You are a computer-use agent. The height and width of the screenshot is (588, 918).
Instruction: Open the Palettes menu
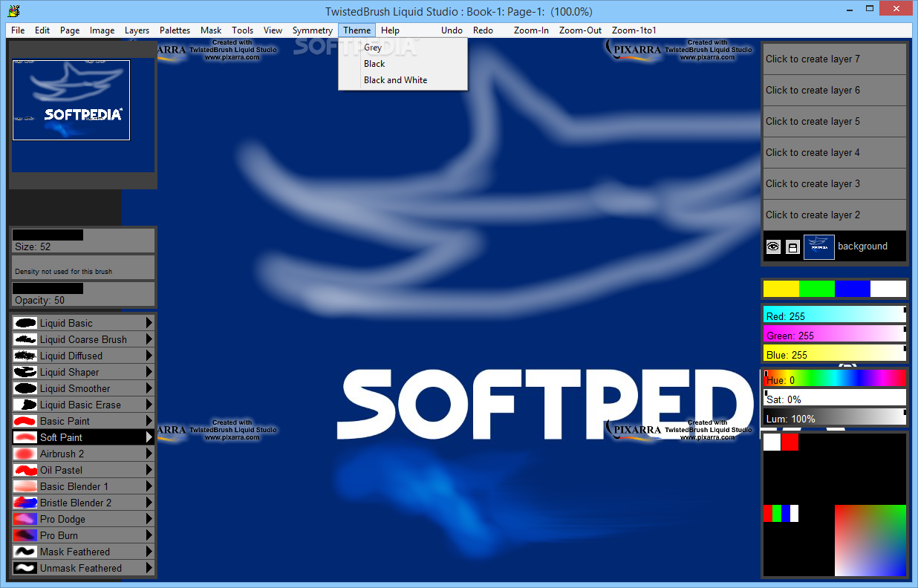pyautogui.click(x=175, y=30)
